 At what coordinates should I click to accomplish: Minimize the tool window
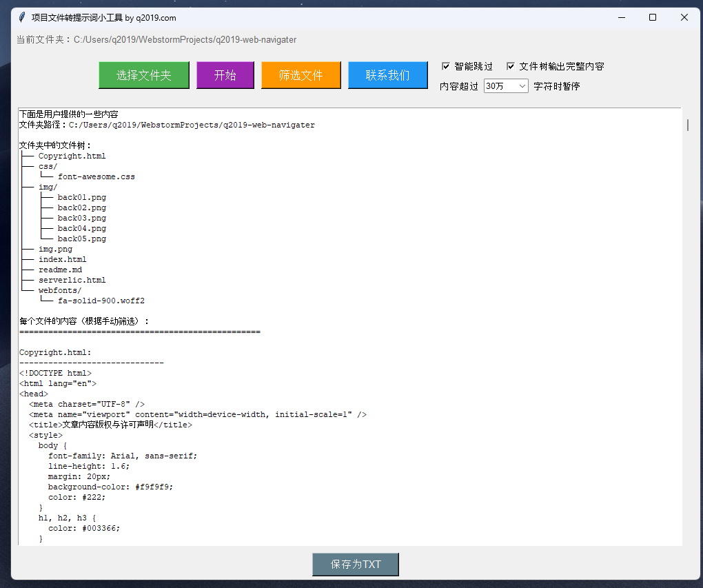point(621,18)
